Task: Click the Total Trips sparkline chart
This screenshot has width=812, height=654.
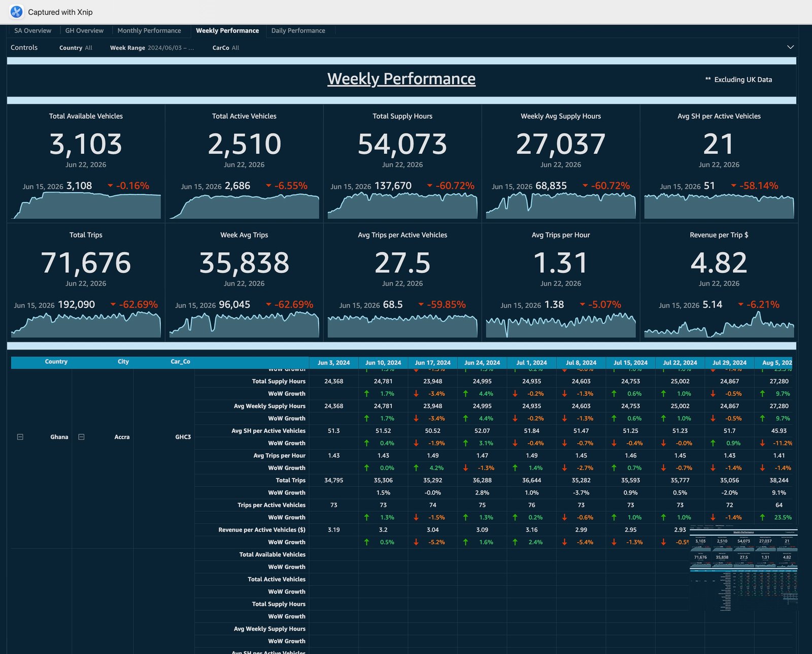Action: pos(86,325)
